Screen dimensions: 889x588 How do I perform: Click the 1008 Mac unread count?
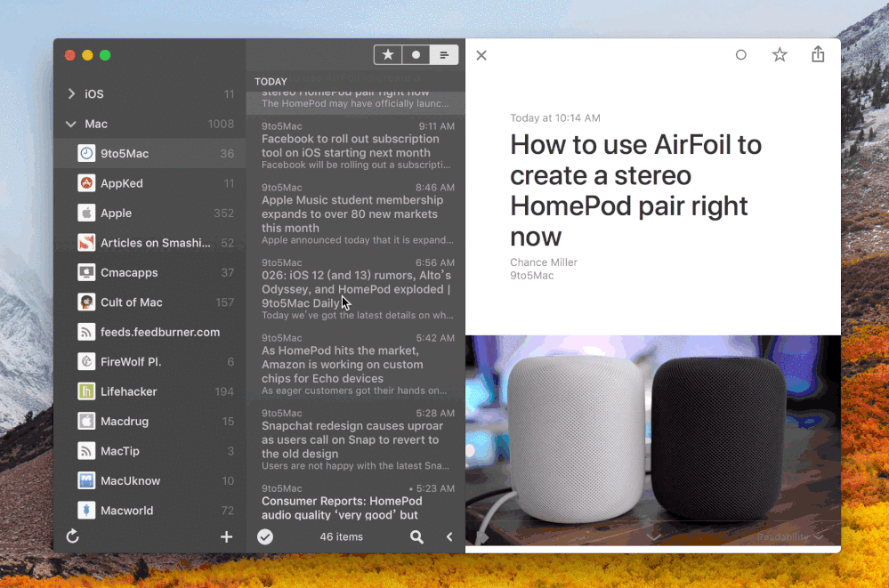[x=221, y=124]
